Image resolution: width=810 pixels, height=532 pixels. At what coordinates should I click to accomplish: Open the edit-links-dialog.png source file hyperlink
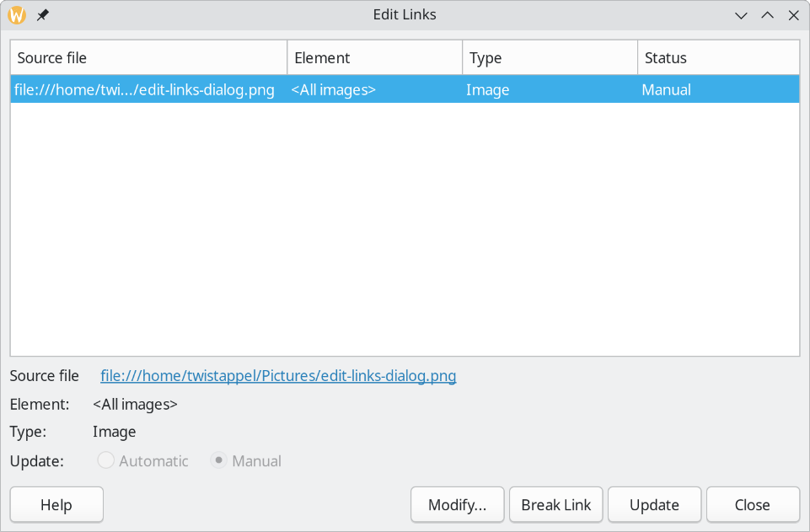click(278, 376)
